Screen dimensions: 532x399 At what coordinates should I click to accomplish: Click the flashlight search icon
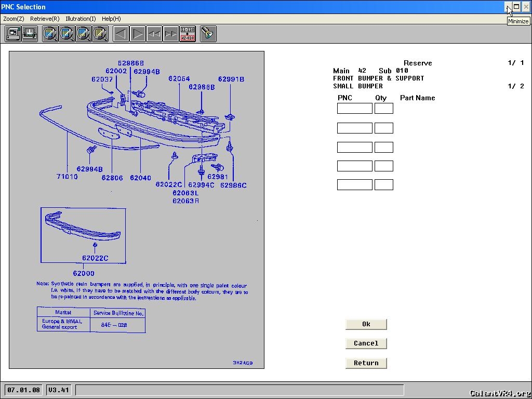click(208, 34)
